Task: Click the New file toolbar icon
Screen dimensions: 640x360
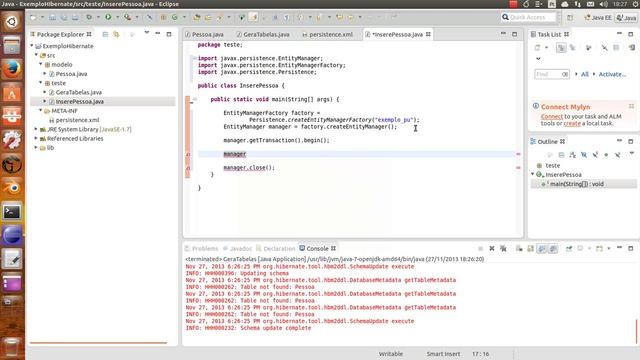Action: [x=33, y=18]
